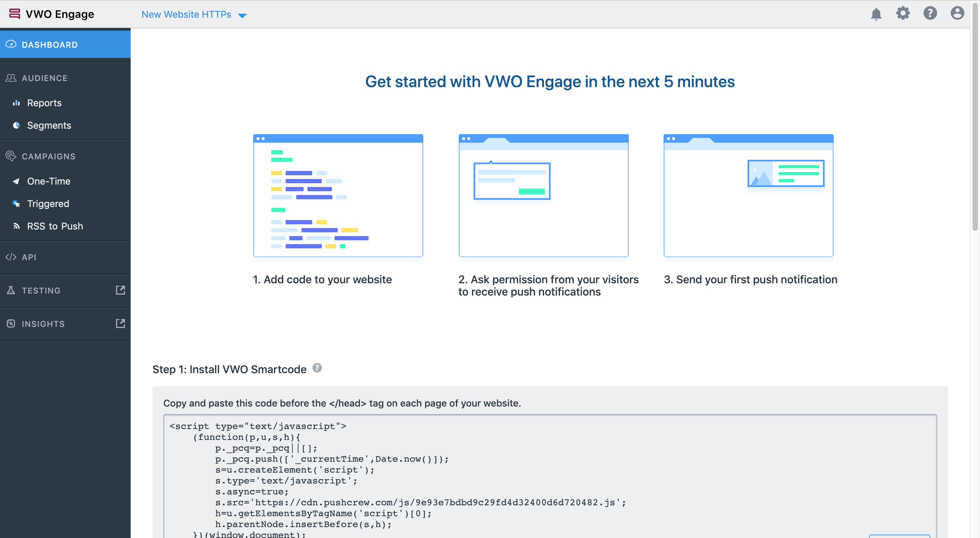Click the help icon beside Install VWO Smartcode
Image resolution: width=980 pixels, height=538 pixels.
pos(317,368)
